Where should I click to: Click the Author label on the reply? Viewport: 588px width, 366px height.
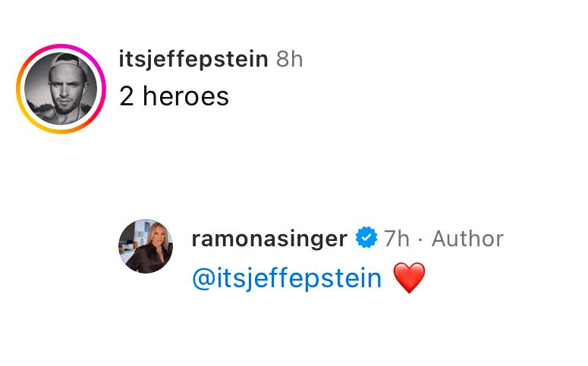tap(467, 239)
